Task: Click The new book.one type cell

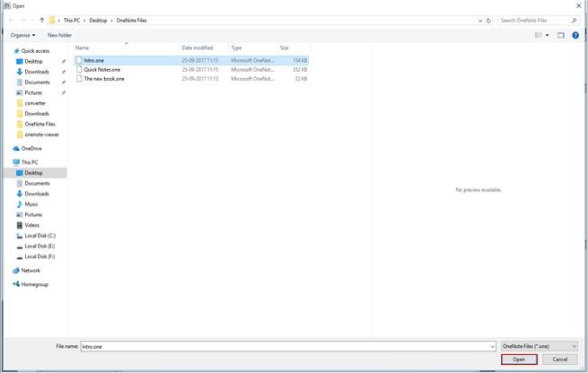Action: pos(252,79)
